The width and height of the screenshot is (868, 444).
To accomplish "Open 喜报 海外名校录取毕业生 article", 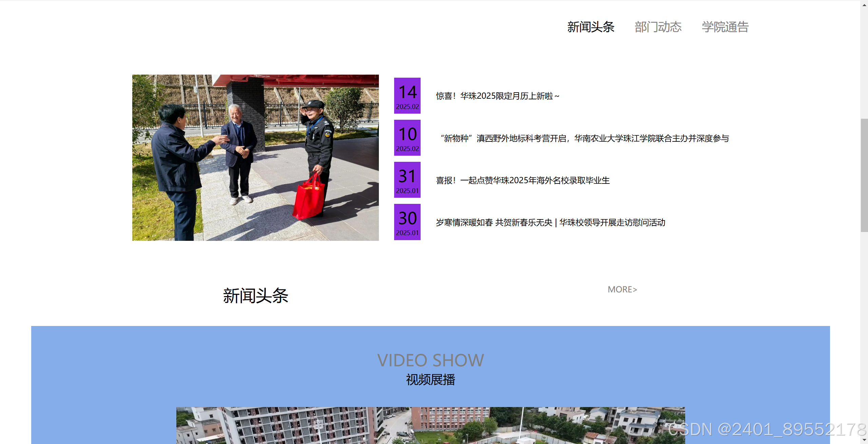I will coord(522,180).
